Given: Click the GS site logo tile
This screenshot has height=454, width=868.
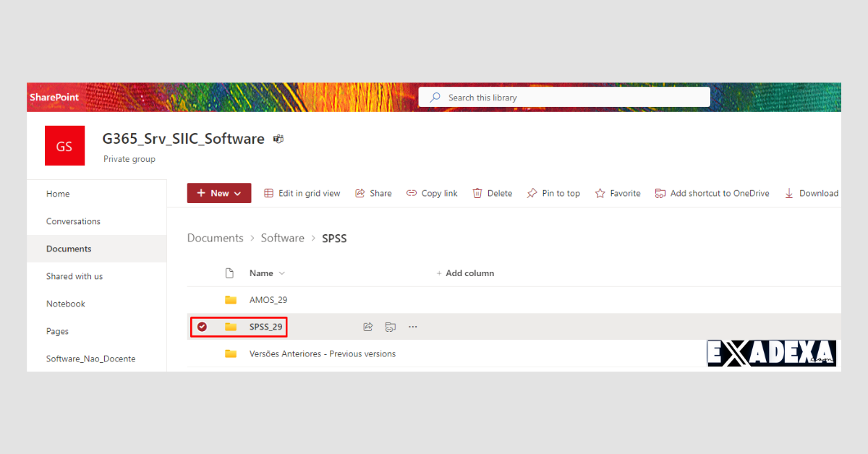Looking at the screenshot, I should pos(64,146).
